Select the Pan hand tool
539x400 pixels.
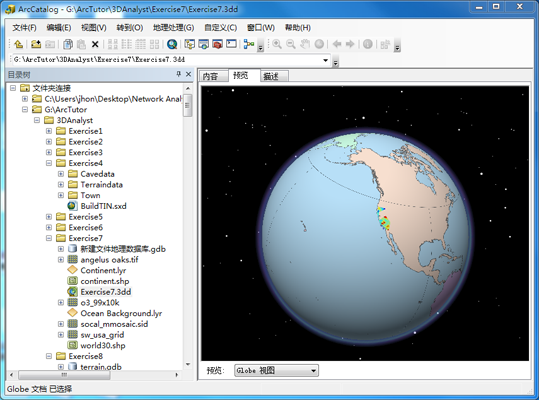point(305,44)
